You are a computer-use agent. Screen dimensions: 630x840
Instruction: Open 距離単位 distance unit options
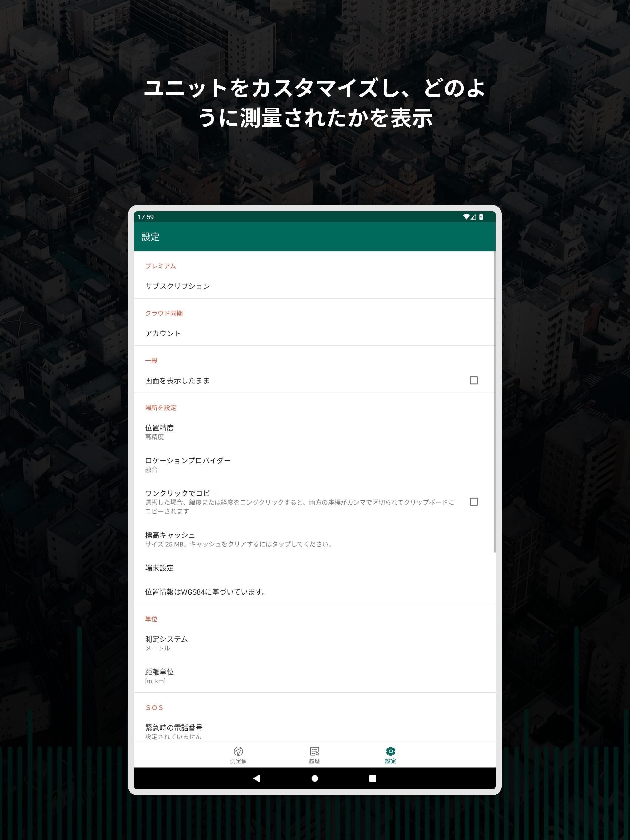[x=315, y=676]
